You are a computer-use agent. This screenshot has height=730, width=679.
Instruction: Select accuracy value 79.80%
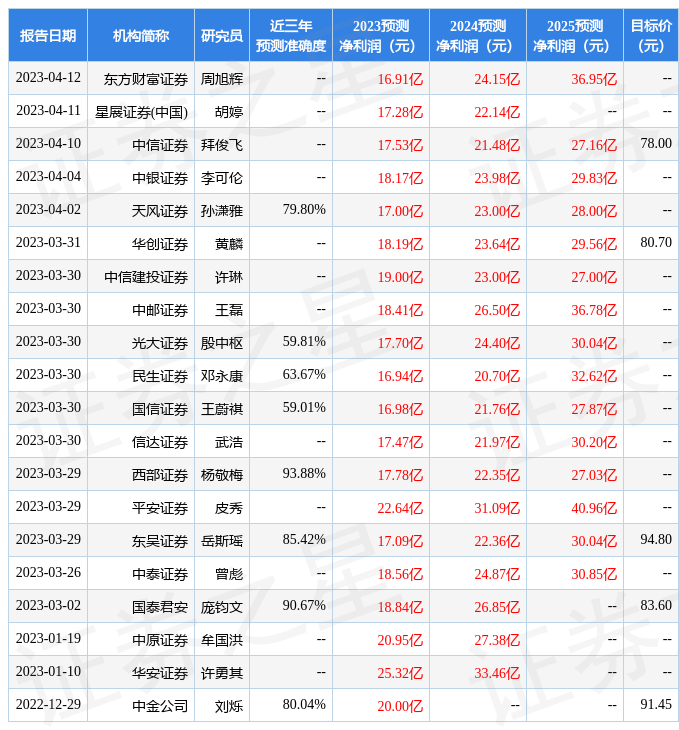click(x=304, y=210)
